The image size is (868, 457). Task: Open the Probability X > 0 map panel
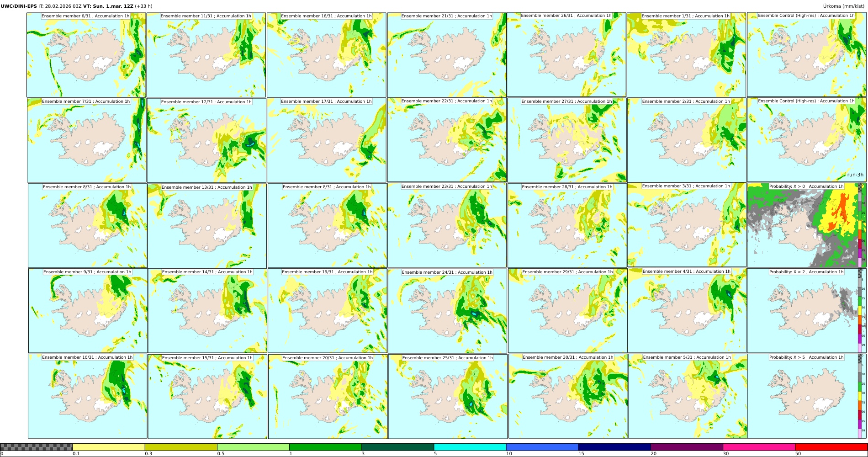click(x=807, y=225)
